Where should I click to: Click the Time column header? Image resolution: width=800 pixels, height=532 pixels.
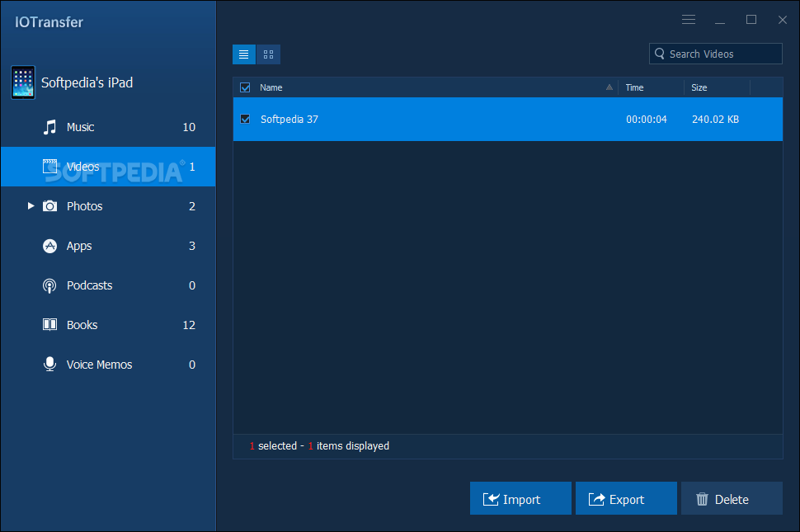[634, 87]
